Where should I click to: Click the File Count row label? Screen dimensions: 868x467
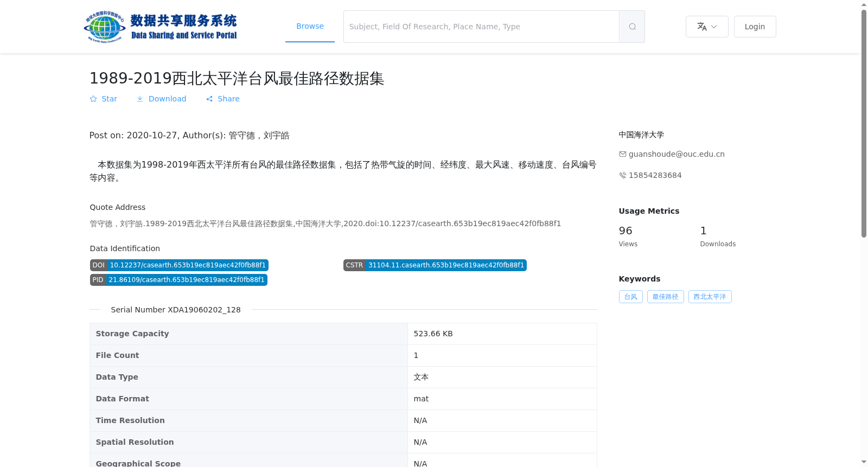coord(117,355)
